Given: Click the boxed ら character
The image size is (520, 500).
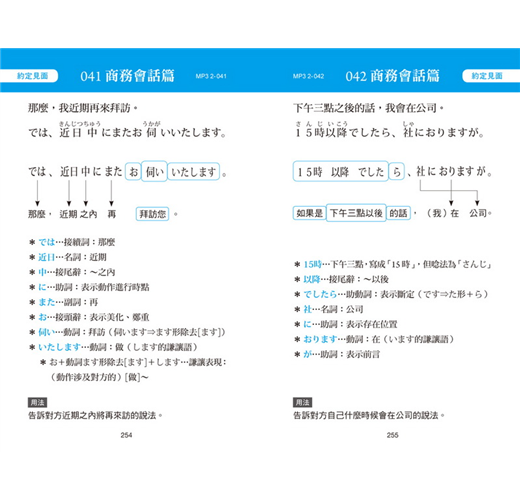Looking at the screenshot, I should click(x=397, y=172).
